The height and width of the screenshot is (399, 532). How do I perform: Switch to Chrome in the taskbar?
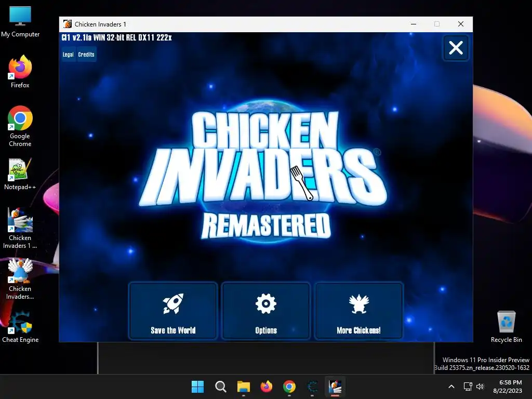pos(289,387)
